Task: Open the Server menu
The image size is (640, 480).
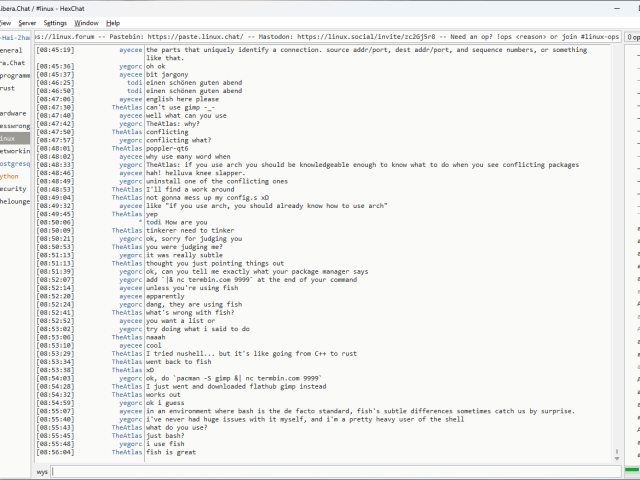Action: [x=27, y=22]
